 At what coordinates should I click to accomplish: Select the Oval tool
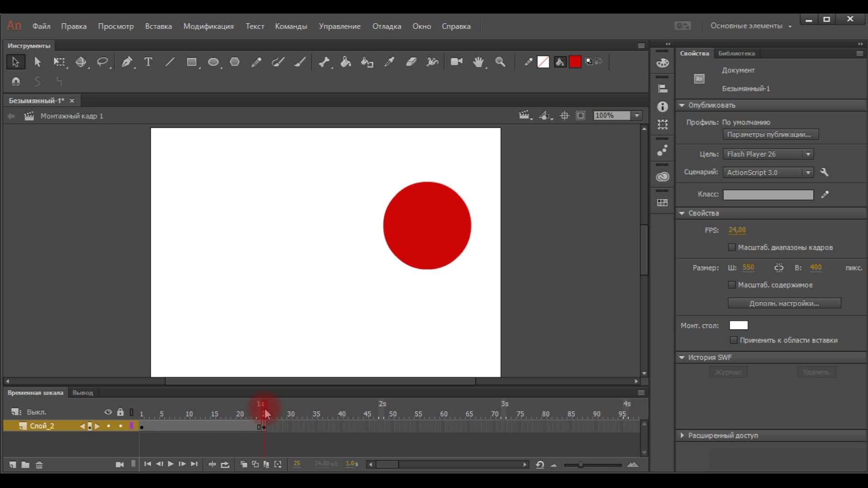click(x=213, y=62)
